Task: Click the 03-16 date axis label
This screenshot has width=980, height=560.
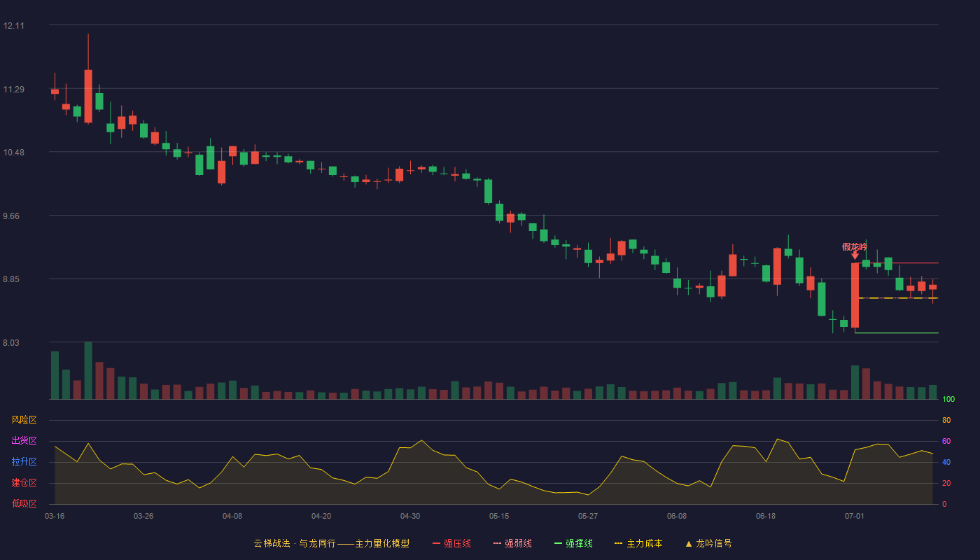Action: [55, 516]
